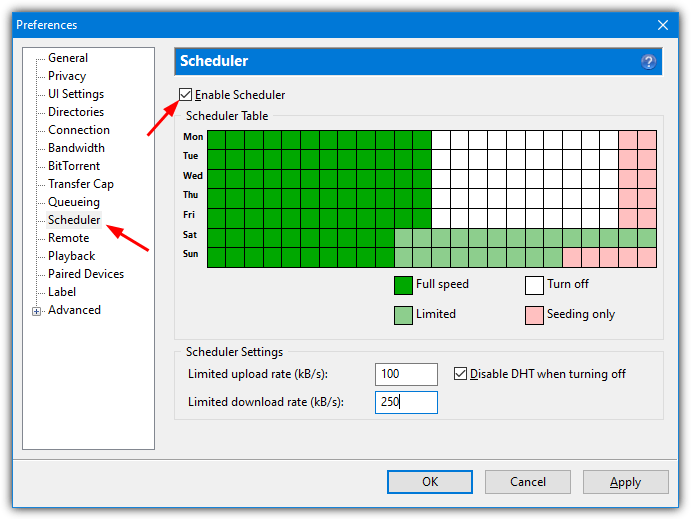Select Directories in the sidebar
Viewport: 691px width, 519px height.
[76, 112]
